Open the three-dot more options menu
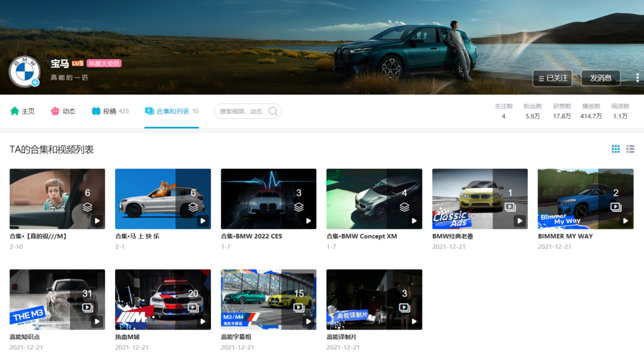The image size is (644, 360). click(x=637, y=78)
